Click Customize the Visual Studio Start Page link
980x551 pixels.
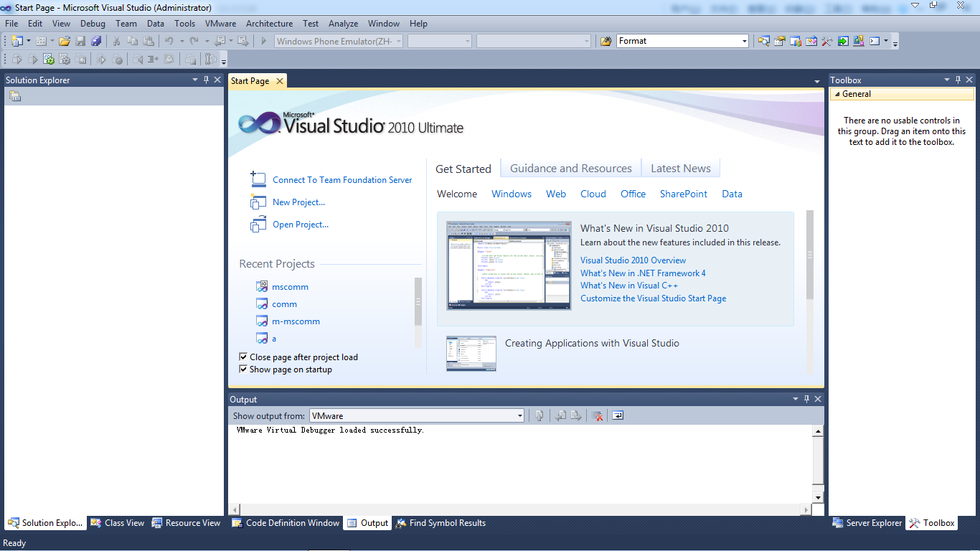click(653, 298)
